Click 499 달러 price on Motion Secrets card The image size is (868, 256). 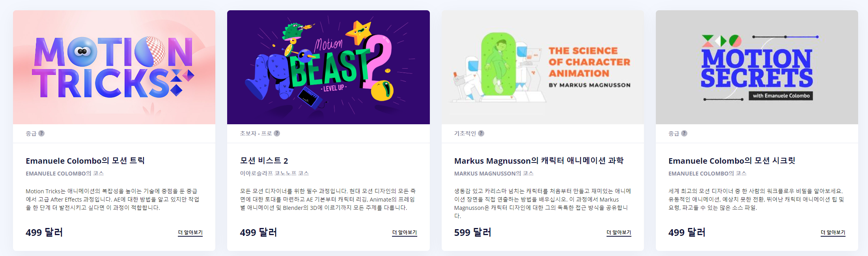[x=687, y=232]
